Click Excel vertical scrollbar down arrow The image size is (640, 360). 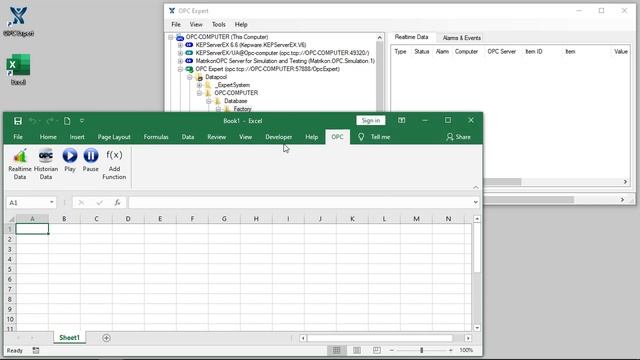[477, 328]
